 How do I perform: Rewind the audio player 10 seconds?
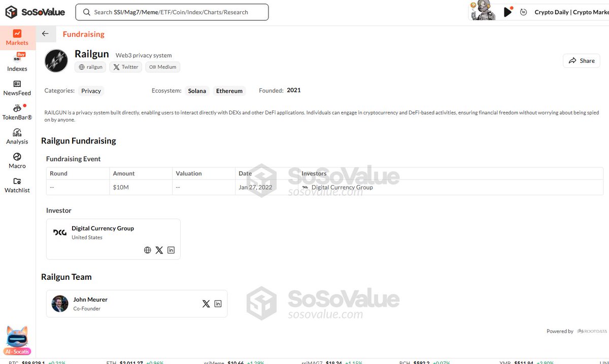coord(523,12)
